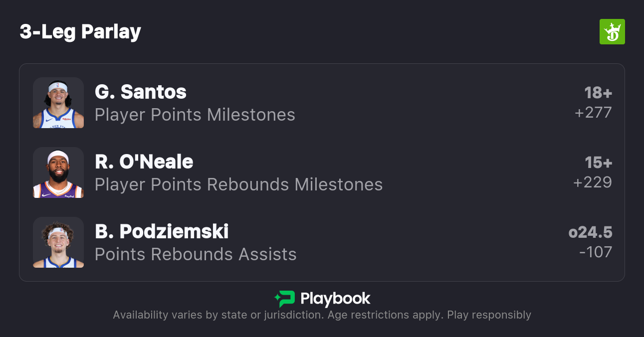Click the 18+ milestone value
This screenshot has height=337, width=644.
(x=598, y=93)
